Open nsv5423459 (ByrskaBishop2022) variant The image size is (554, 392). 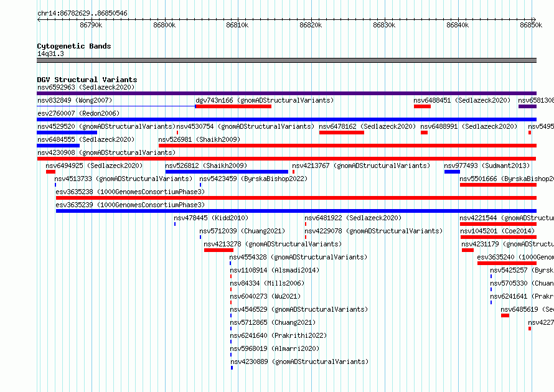pos(253,179)
